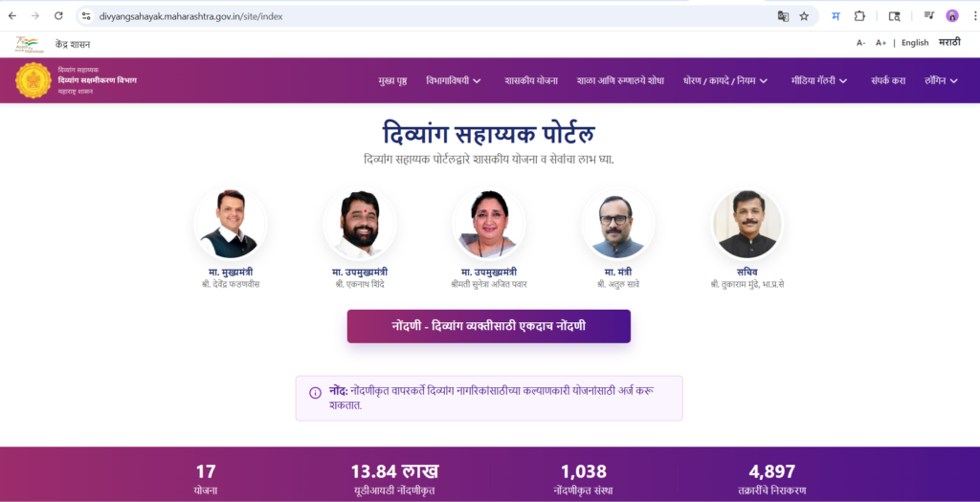Increase font size with A+ button

[x=880, y=42]
